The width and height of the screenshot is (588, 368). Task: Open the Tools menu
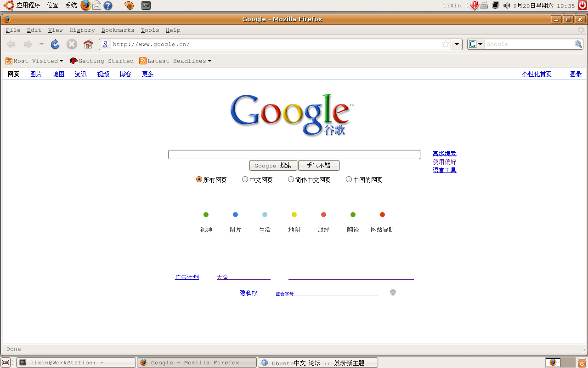(150, 30)
